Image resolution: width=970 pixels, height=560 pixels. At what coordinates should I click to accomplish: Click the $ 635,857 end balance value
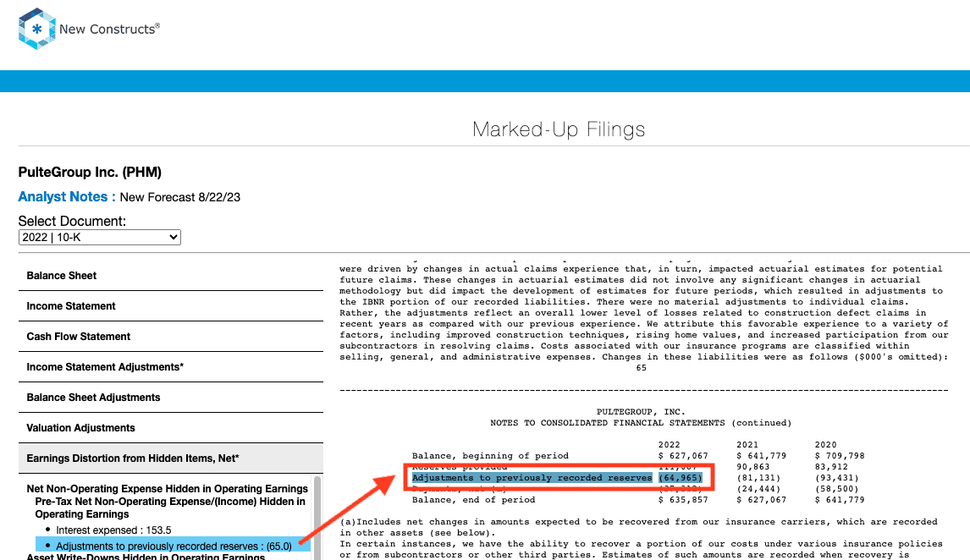[x=683, y=499]
